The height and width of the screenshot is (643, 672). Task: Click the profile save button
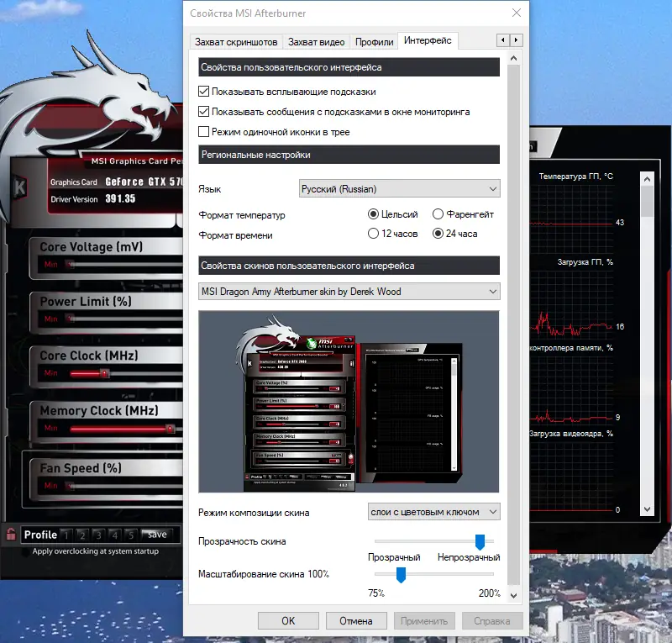click(157, 535)
